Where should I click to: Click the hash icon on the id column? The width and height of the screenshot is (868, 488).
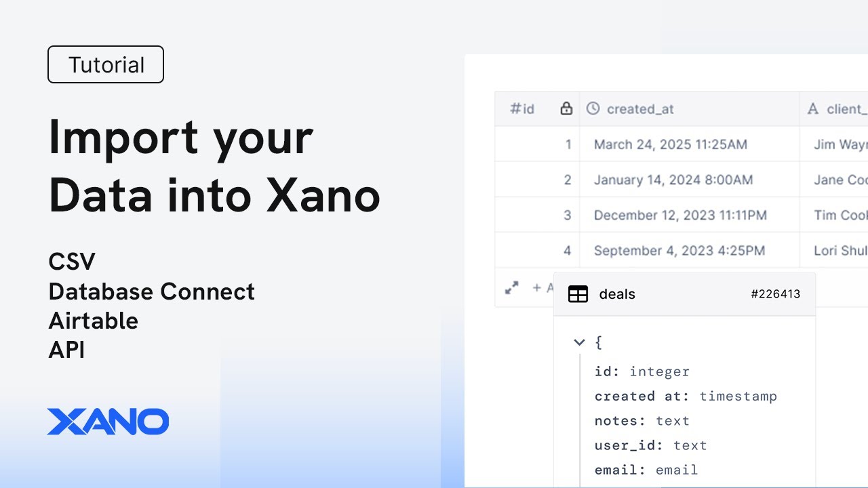pyautogui.click(x=513, y=108)
